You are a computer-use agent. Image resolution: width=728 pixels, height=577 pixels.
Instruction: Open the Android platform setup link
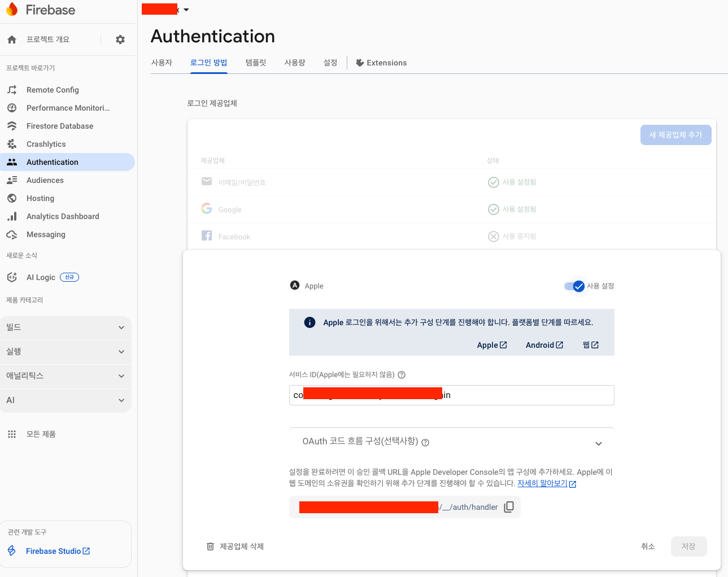(x=544, y=345)
